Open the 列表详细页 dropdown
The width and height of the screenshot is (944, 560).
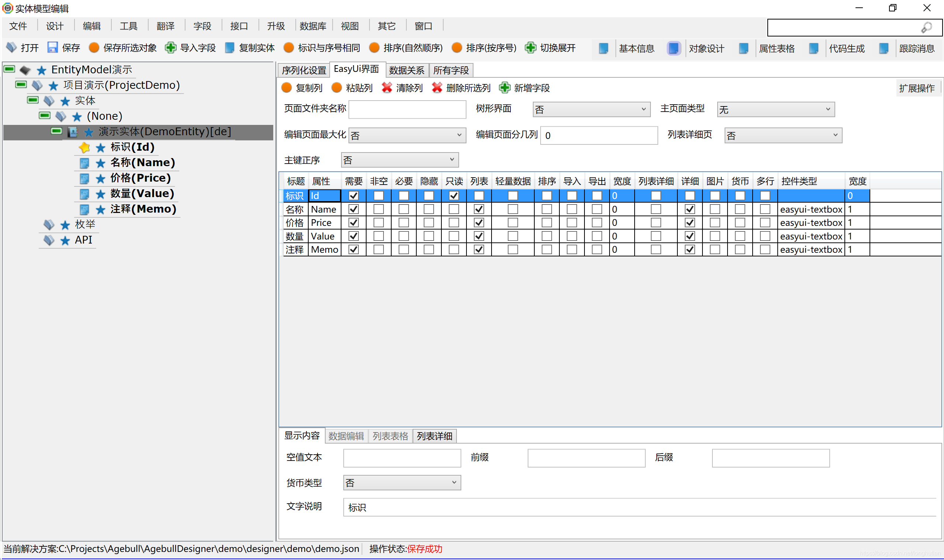pyautogui.click(x=783, y=135)
